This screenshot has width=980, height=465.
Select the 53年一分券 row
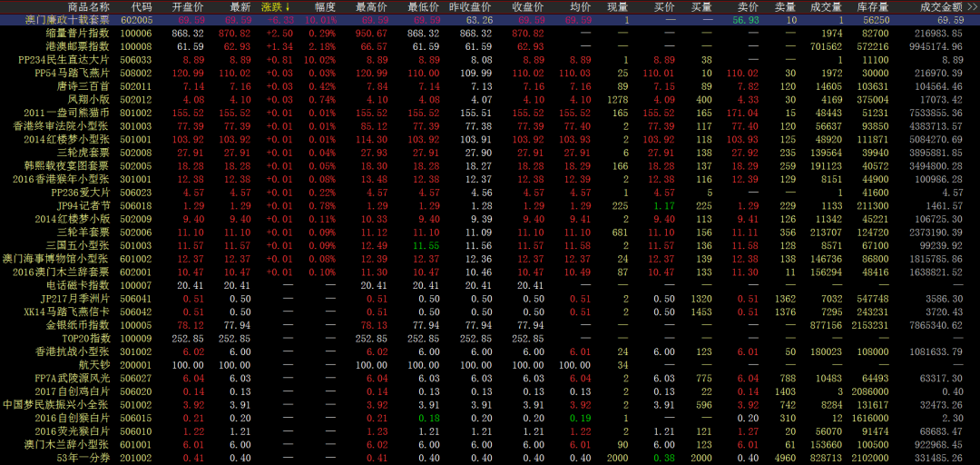click(490, 458)
